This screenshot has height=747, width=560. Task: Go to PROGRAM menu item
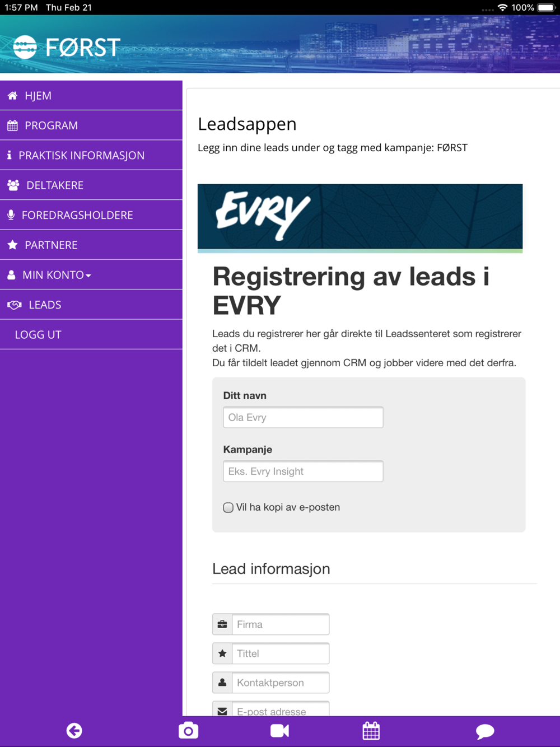[x=91, y=125]
